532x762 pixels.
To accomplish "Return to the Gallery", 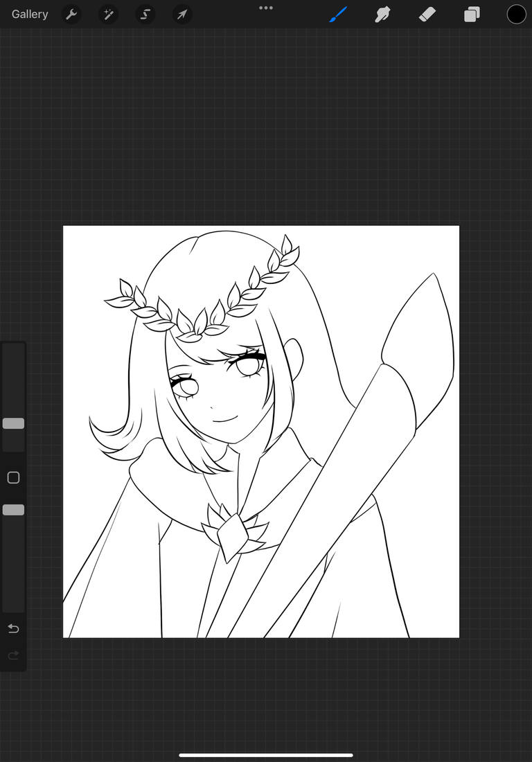I will point(30,14).
